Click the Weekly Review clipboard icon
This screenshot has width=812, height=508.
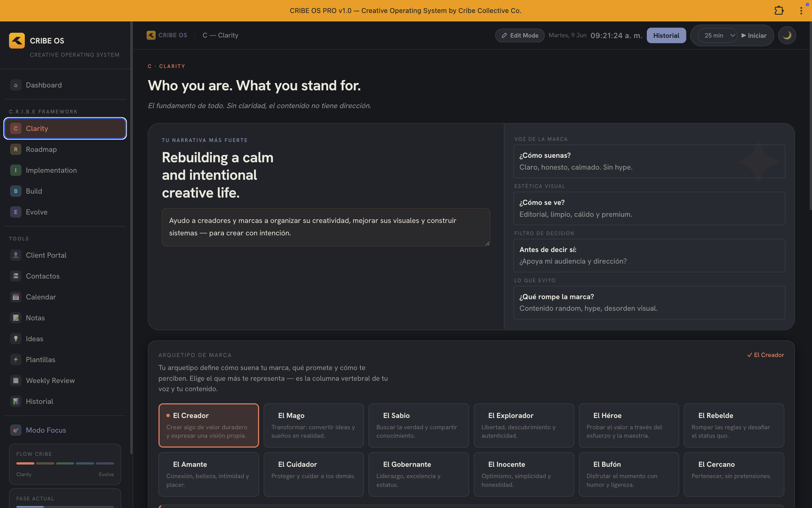16,381
